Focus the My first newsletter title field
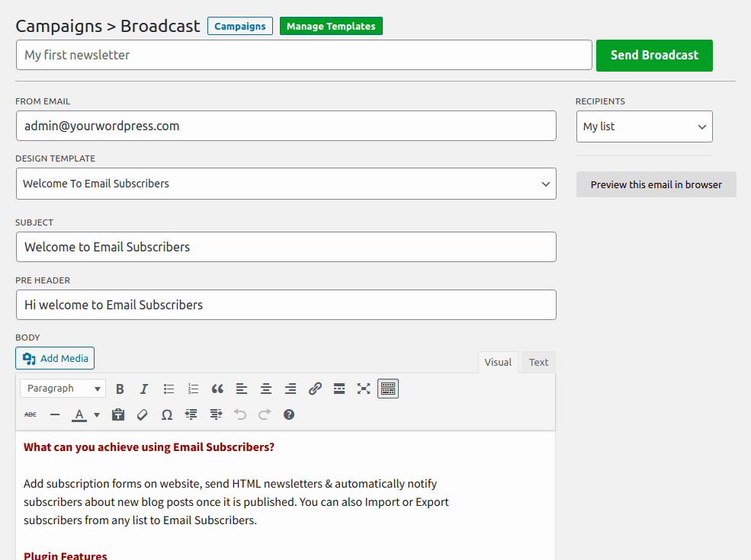This screenshot has height=560, width=751. tap(304, 55)
